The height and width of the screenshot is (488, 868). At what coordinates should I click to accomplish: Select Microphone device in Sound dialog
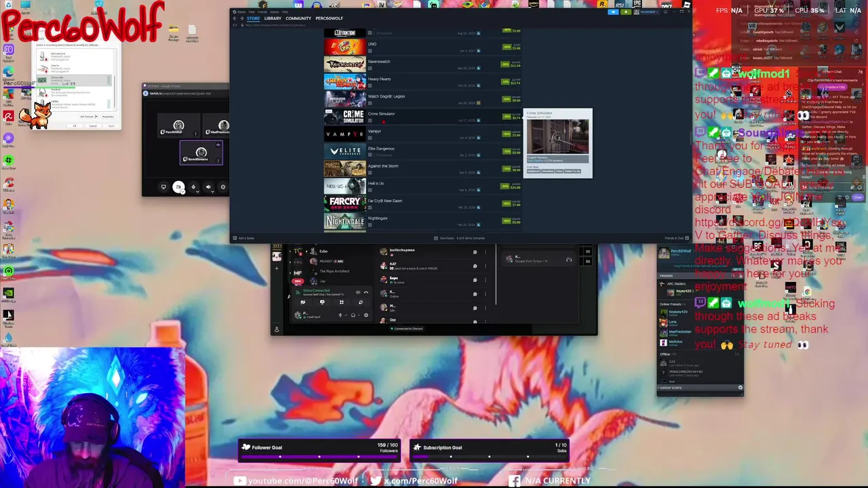(74, 56)
